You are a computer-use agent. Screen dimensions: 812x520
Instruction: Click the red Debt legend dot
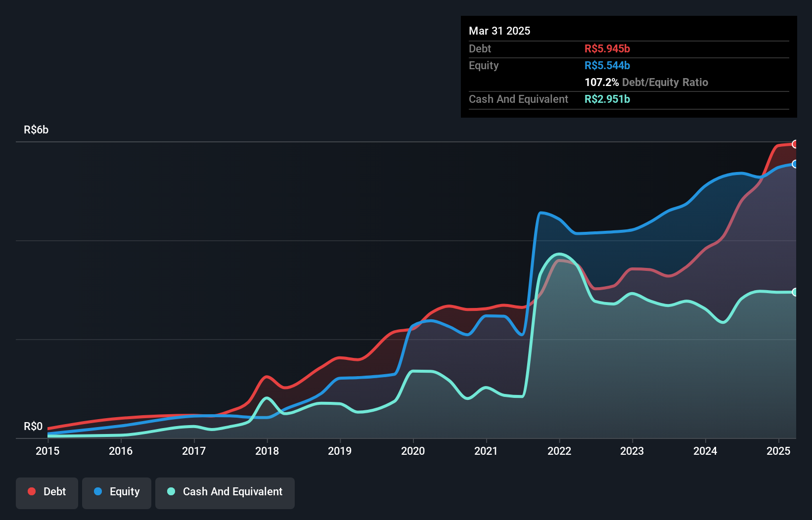click(x=31, y=491)
